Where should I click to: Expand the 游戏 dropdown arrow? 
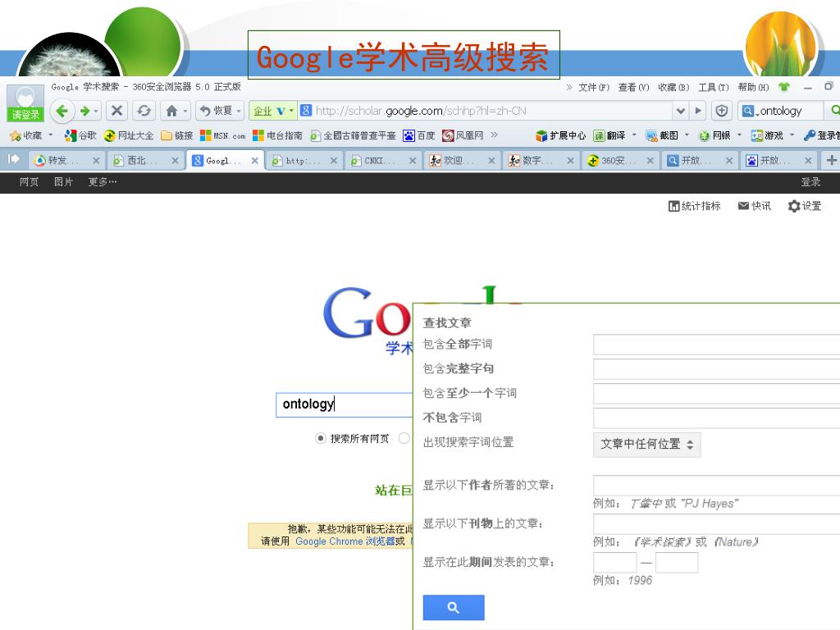792,135
